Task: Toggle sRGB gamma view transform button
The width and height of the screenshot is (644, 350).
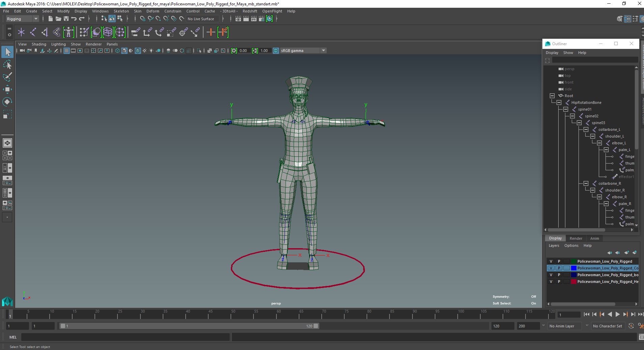Action: pyautogui.click(x=276, y=51)
